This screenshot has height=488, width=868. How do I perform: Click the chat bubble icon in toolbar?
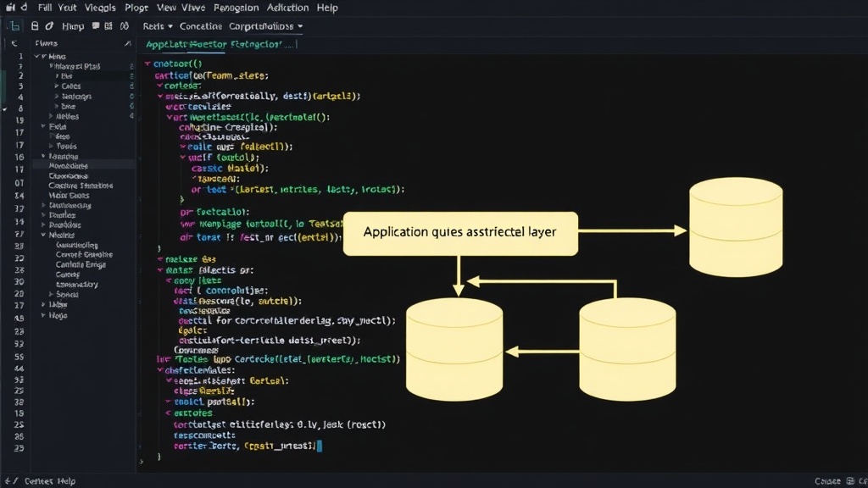96,25
